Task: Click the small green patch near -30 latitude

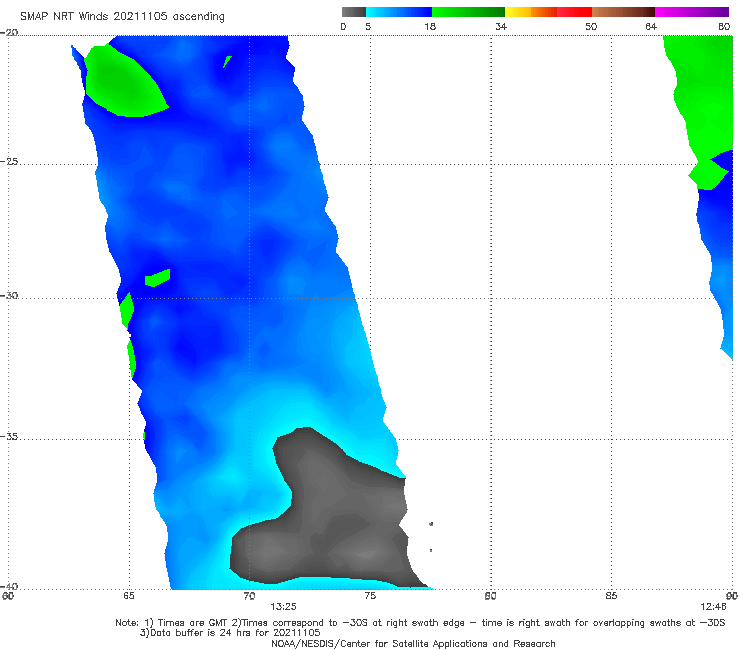Action: [x=158, y=278]
